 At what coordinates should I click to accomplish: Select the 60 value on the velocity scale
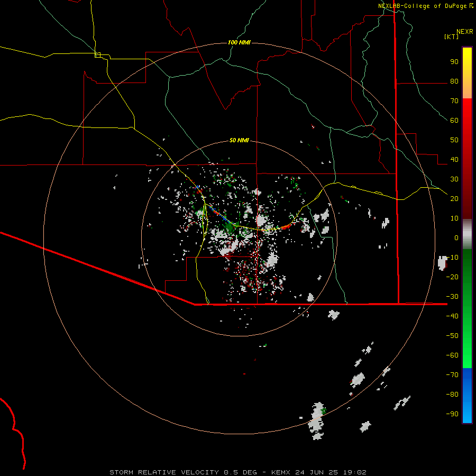454,121
